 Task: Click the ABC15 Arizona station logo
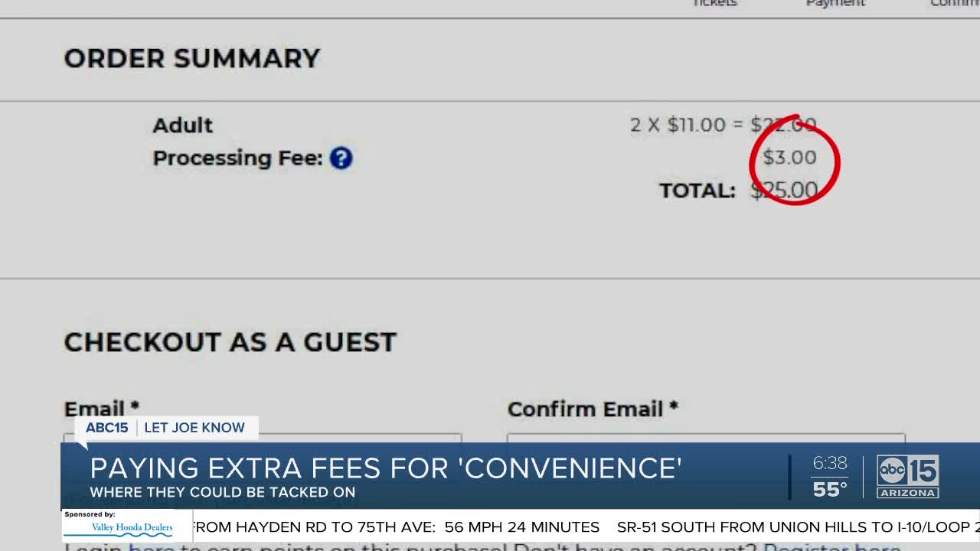pos(908,476)
